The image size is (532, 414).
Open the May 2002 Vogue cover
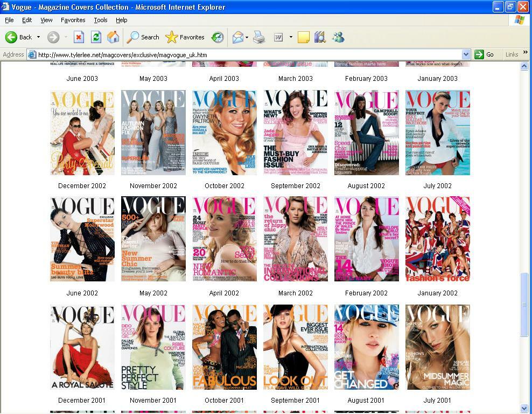coord(153,239)
